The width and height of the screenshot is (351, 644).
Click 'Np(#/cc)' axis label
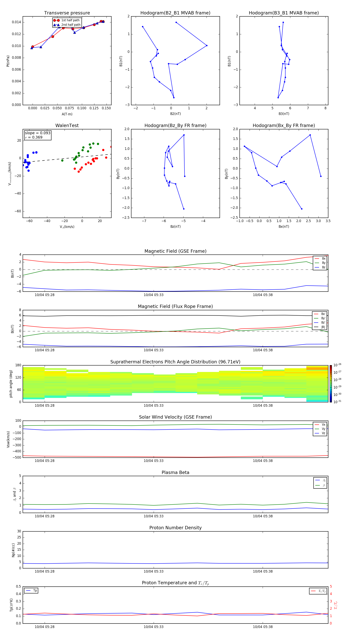point(13,550)
